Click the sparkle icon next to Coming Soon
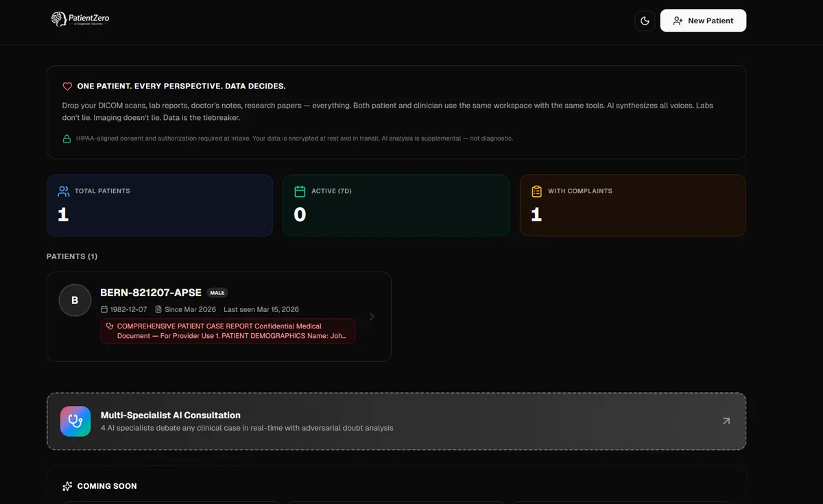Image resolution: width=823 pixels, height=504 pixels. (x=67, y=486)
